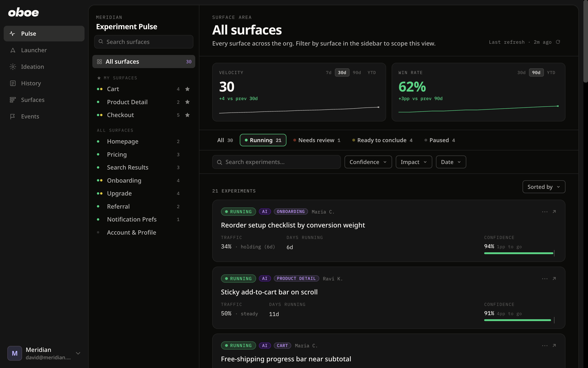Select the Homepage surface
Image resolution: width=588 pixels, height=368 pixels.
(144, 141)
